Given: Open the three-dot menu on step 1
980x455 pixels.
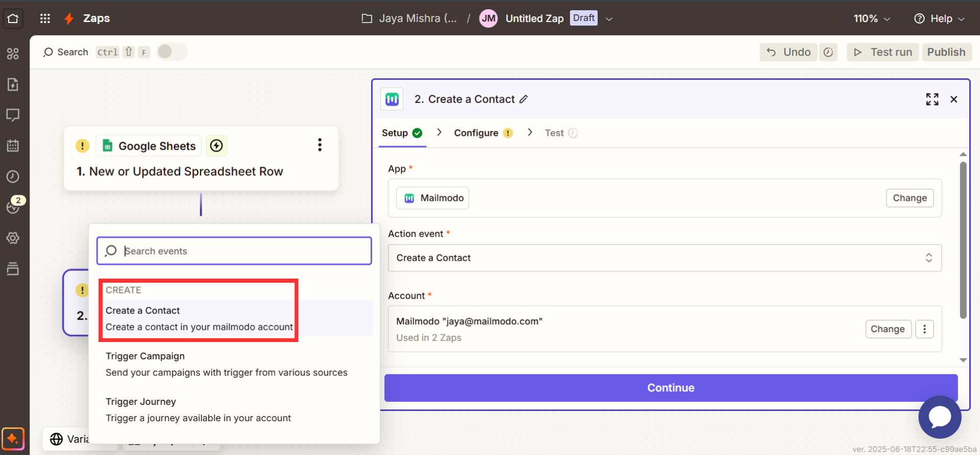Looking at the screenshot, I should [320, 145].
